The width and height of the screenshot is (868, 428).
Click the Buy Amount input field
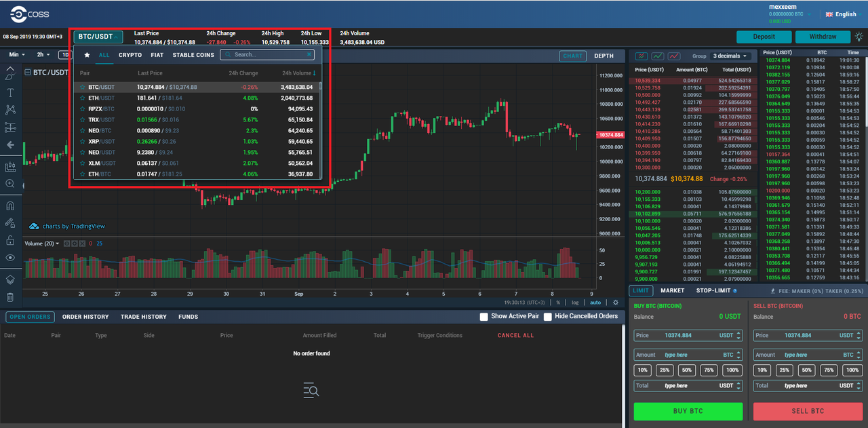click(688, 355)
